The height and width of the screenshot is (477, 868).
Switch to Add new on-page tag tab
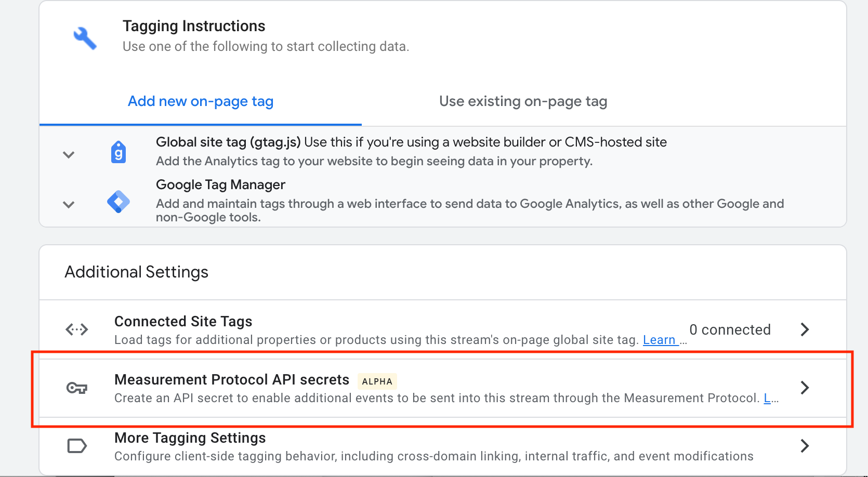click(201, 101)
